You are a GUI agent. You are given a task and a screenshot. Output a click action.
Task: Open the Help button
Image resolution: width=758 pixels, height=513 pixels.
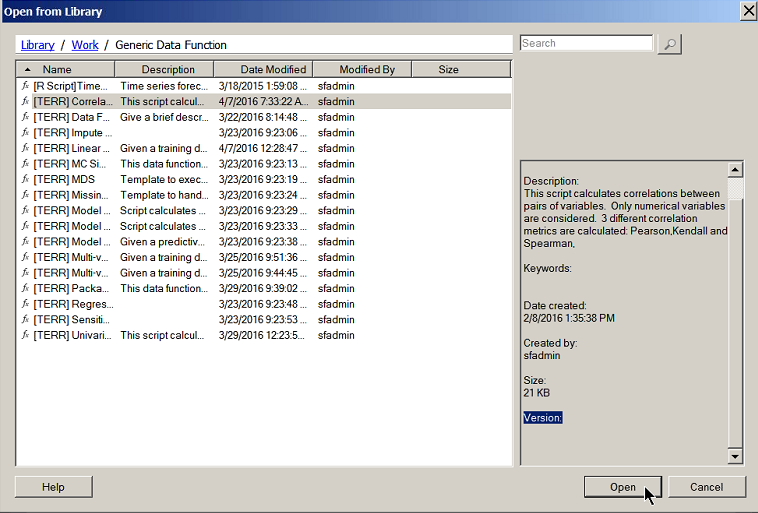[x=53, y=487]
